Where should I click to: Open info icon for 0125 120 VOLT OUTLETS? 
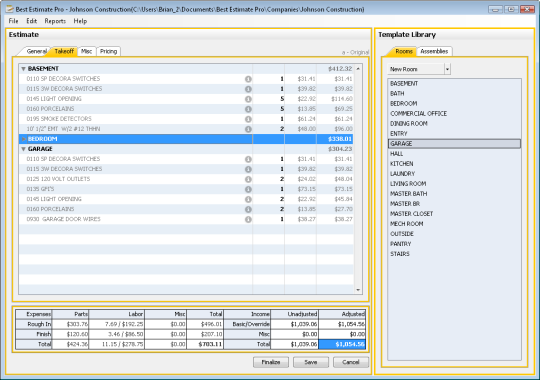click(x=248, y=179)
